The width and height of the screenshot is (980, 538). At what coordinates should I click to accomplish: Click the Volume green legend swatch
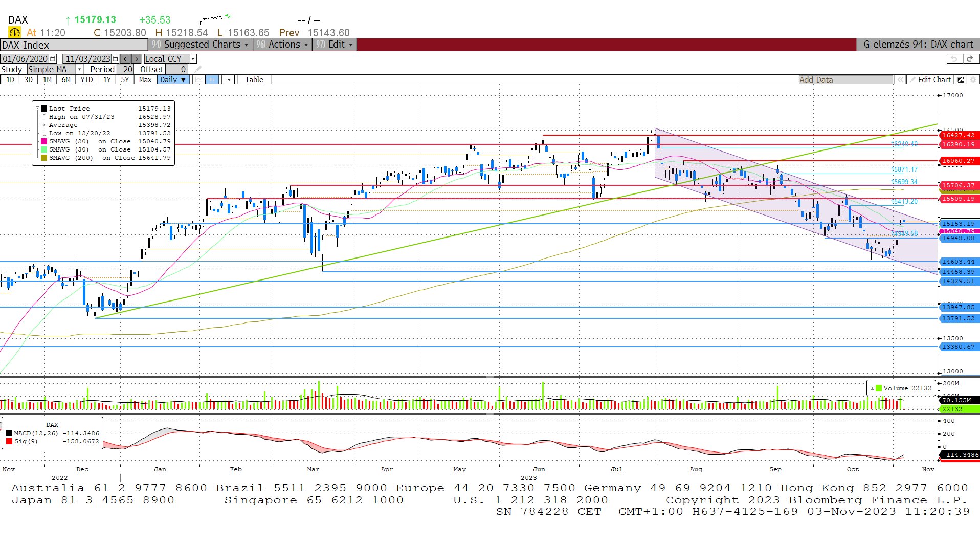879,388
